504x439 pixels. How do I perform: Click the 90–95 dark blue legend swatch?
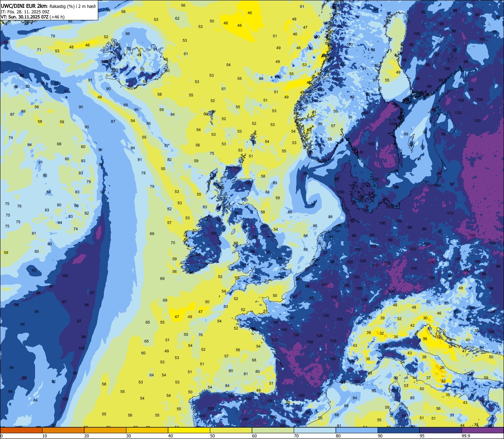398,430
